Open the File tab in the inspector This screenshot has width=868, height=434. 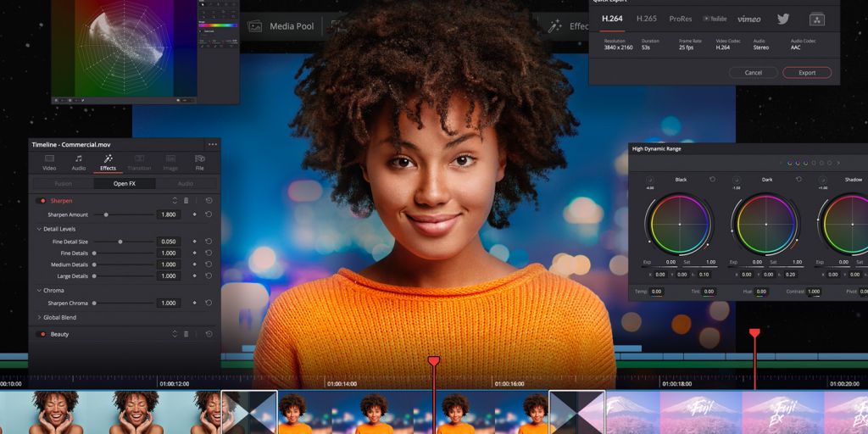coord(200,163)
